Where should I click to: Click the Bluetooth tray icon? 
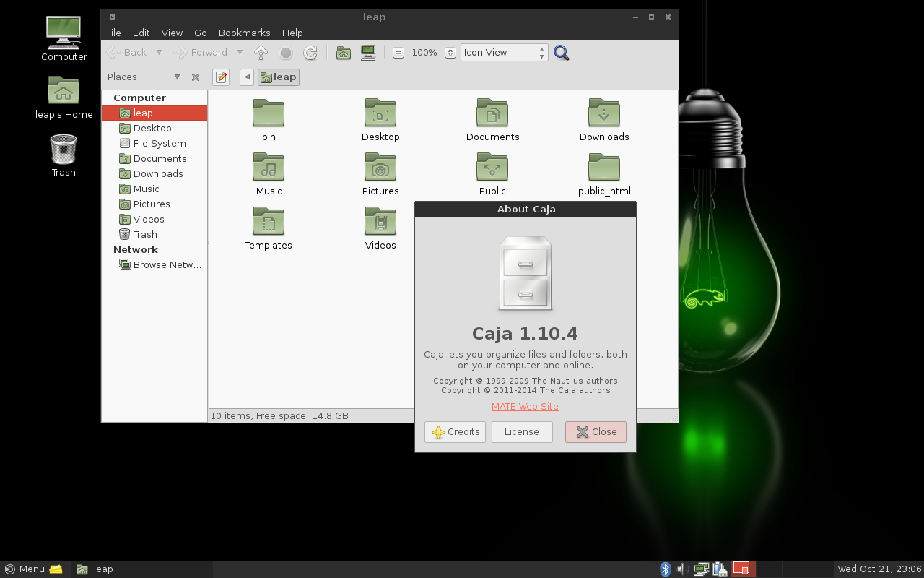666,569
